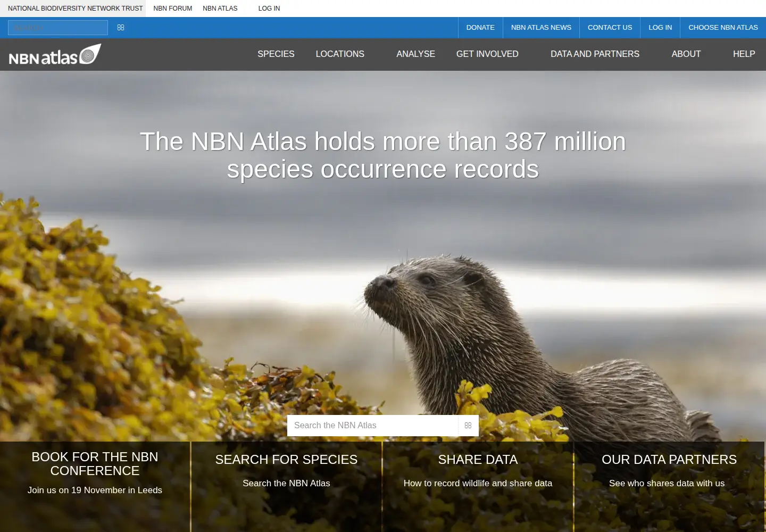Open the Data and Partners menu

595,54
